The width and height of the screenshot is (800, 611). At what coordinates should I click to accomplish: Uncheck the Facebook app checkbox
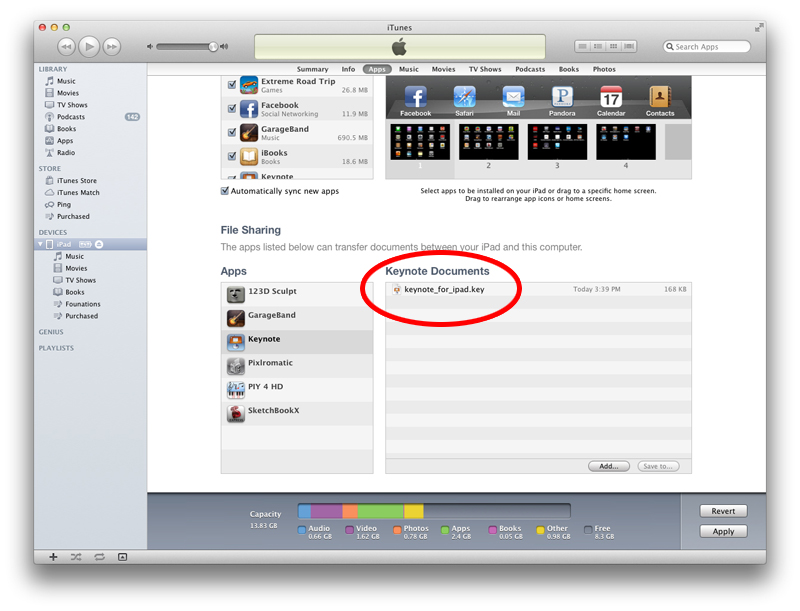[232, 108]
